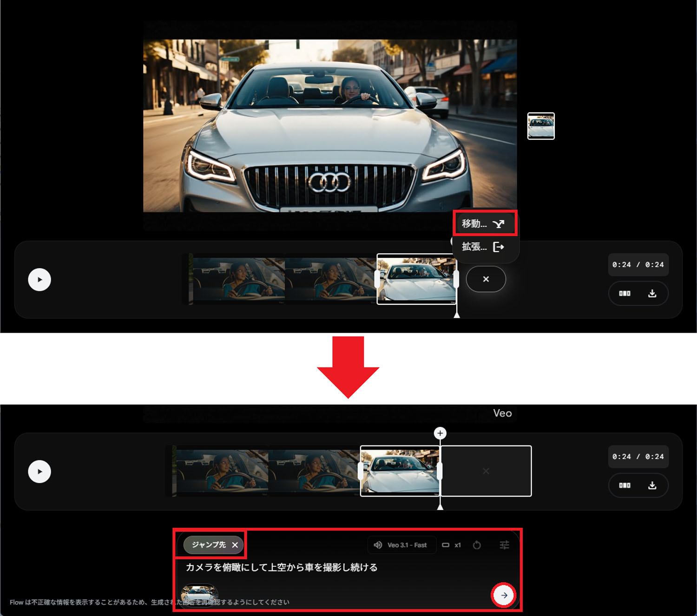Download the generated video

click(653, 294)
